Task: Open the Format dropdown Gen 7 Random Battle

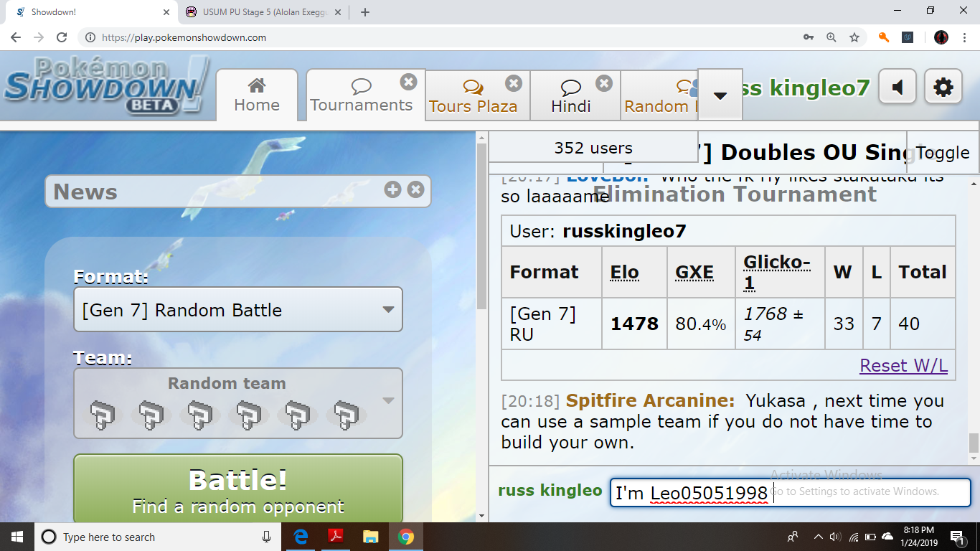Action: click(238, 310)
